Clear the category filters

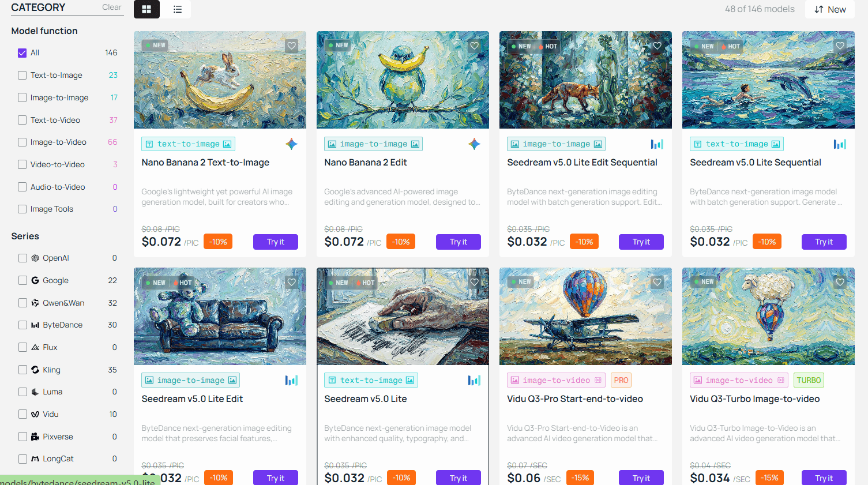112,7
